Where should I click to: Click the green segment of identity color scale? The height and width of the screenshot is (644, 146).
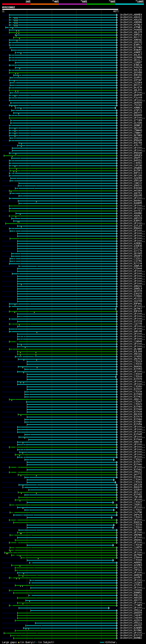coord(101,4)
